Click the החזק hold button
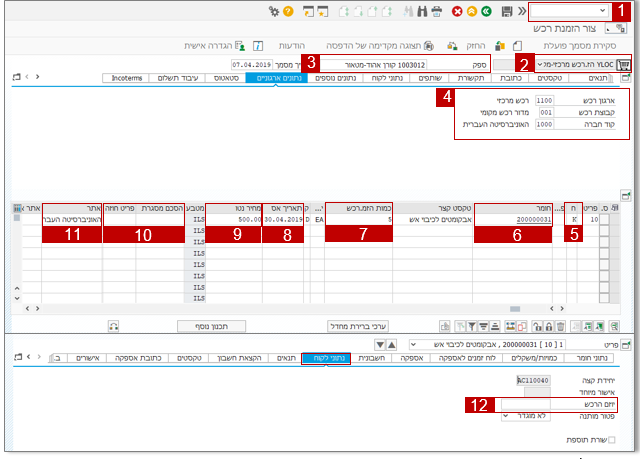 tap(476, 46)
